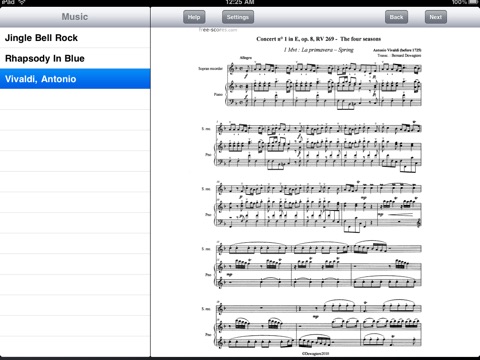Tap the Wi-Fi indicator in status bar
The image size is (480, 360).
pos(22,2)
